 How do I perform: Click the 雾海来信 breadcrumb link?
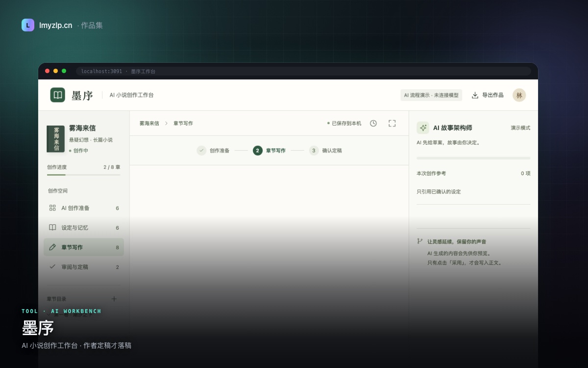[x=149, y=124]
